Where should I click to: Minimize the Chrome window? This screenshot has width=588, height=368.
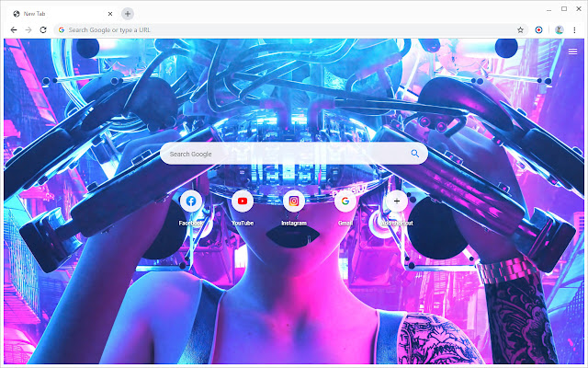pyautogui.click(x=549, y=9)
